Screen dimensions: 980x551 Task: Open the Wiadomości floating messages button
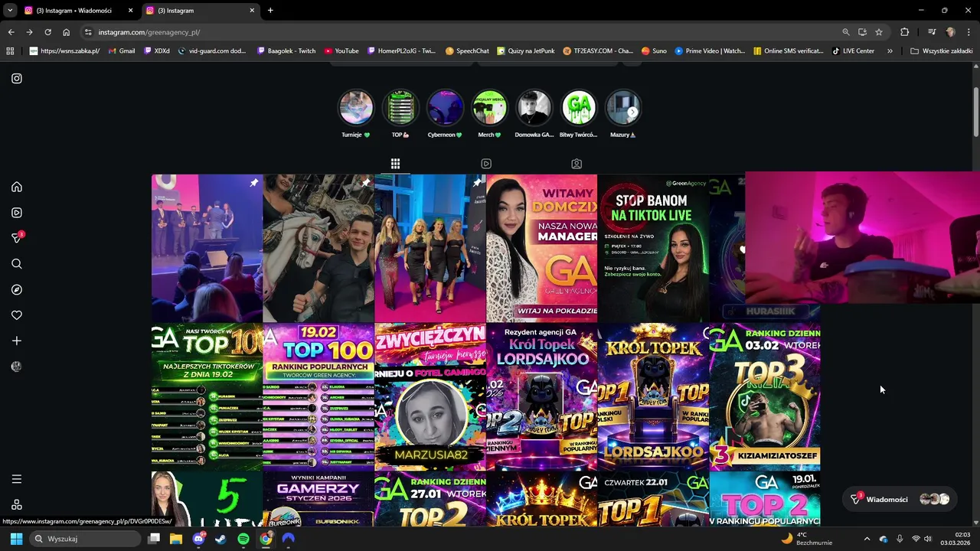[900, 499]
